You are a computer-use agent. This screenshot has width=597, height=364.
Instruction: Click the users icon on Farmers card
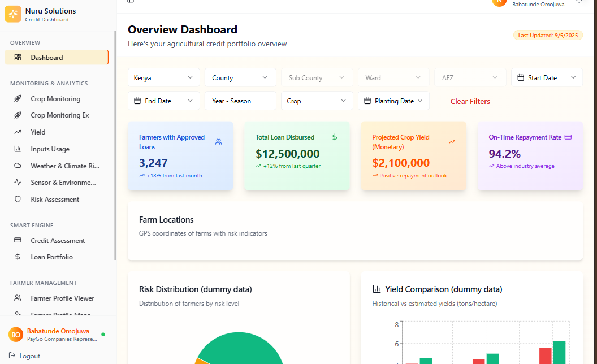coord(219,142)
